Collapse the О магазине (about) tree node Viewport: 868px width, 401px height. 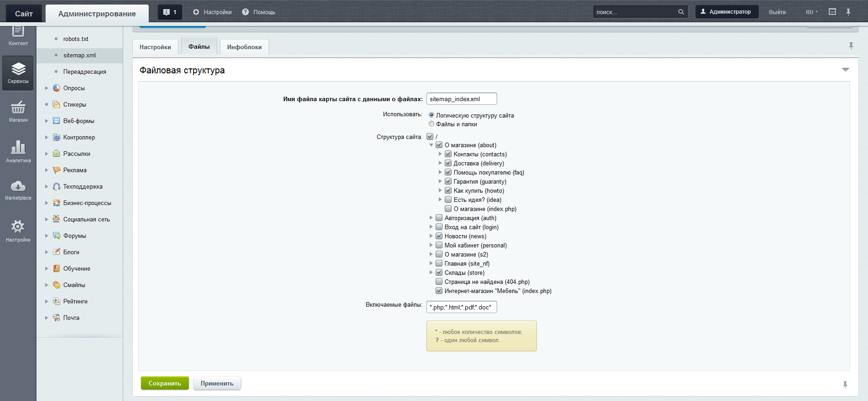point(431,145)
